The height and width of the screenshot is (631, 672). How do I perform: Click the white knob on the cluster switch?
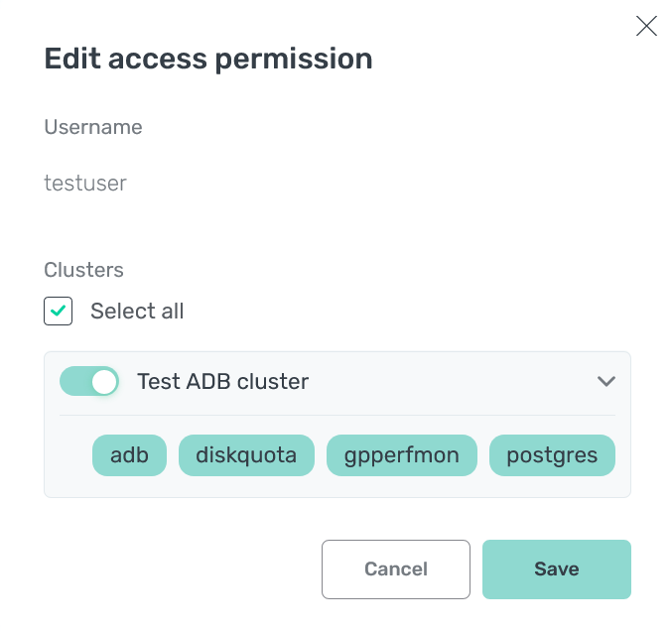[104, 381]
